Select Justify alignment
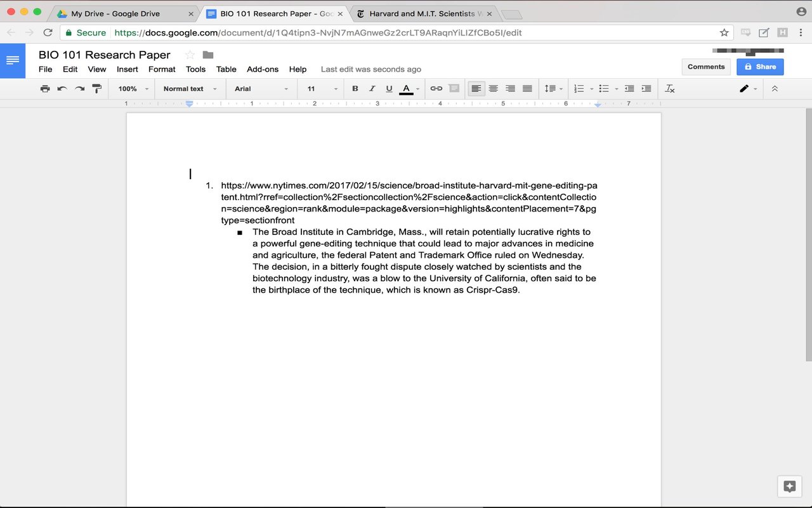Image resolution: width=812 pixels, height=508 pixels. [x=527, y=89]
